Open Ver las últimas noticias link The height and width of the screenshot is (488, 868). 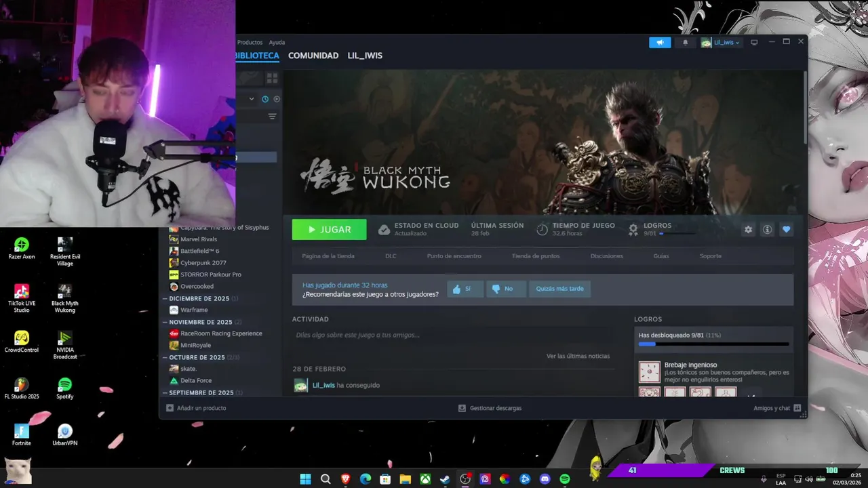[578, 356]
